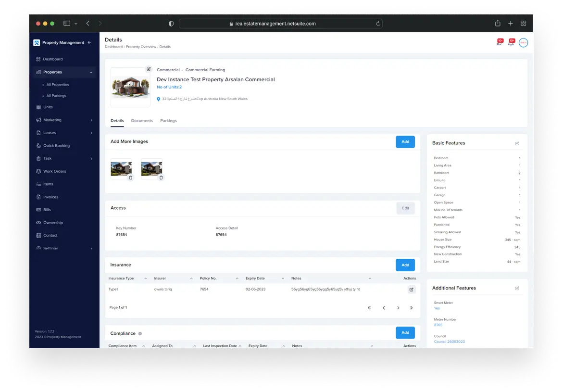Go to last insurance page

[412, 308]
